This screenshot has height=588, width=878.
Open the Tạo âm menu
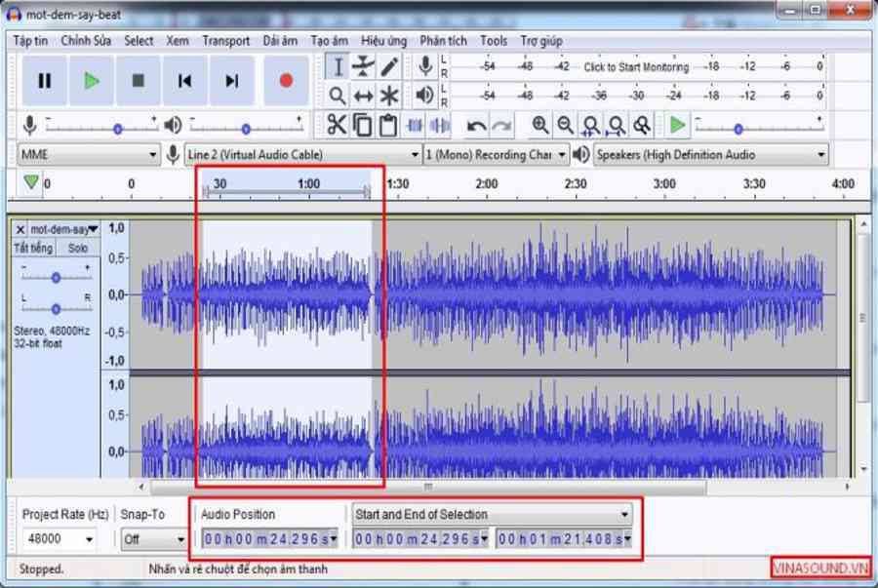pyautogui.click(x=330, y=41)
